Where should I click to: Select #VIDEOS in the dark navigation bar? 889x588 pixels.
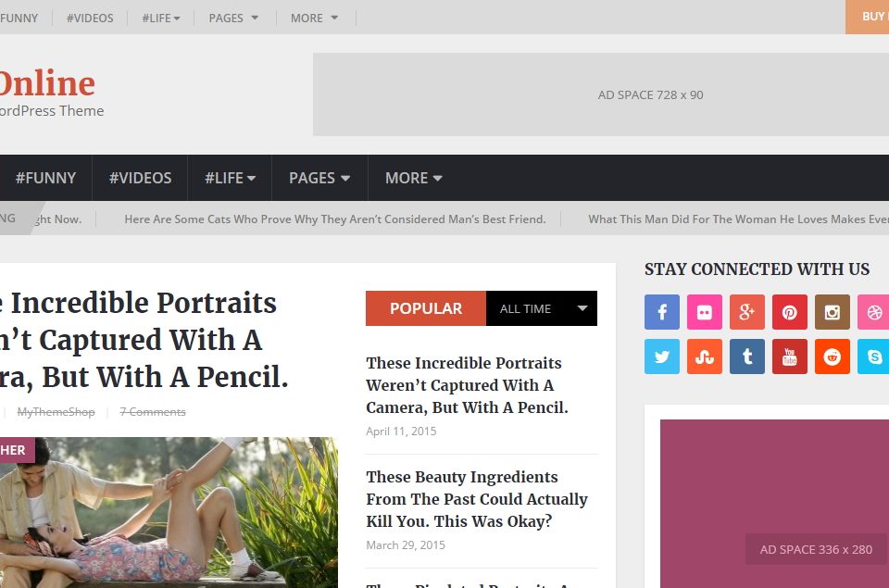[140, 178]
